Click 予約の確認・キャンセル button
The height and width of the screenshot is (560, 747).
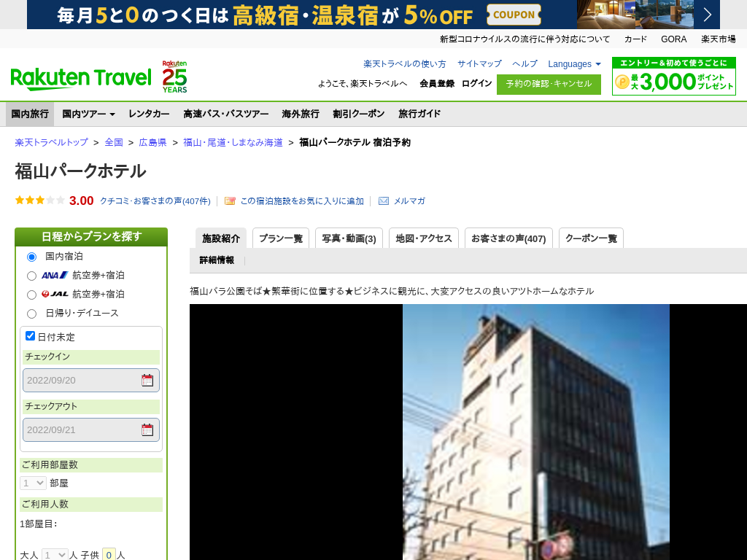tap(549, 84)
